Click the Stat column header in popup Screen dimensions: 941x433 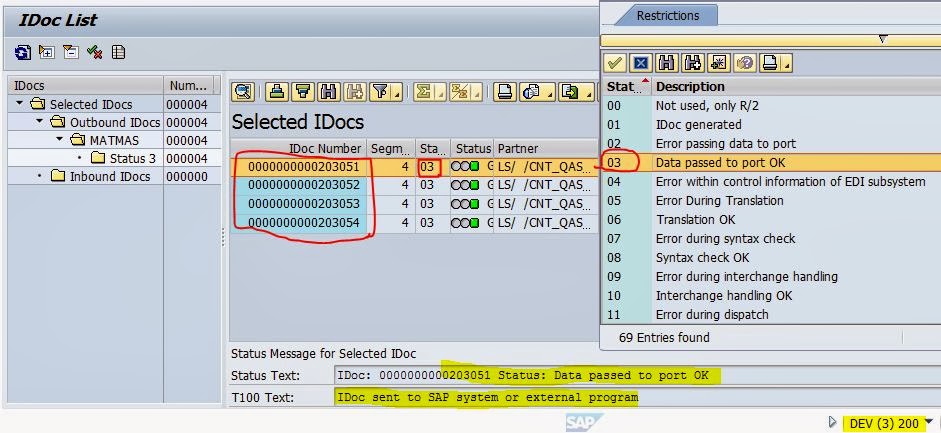pyautogui.click(x=626, y=86)
